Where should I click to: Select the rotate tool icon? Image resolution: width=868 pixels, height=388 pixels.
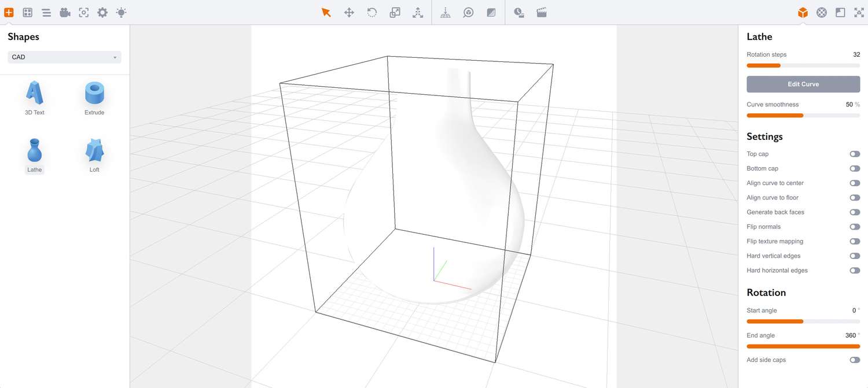pyautogui.click(x=372, y=12)
